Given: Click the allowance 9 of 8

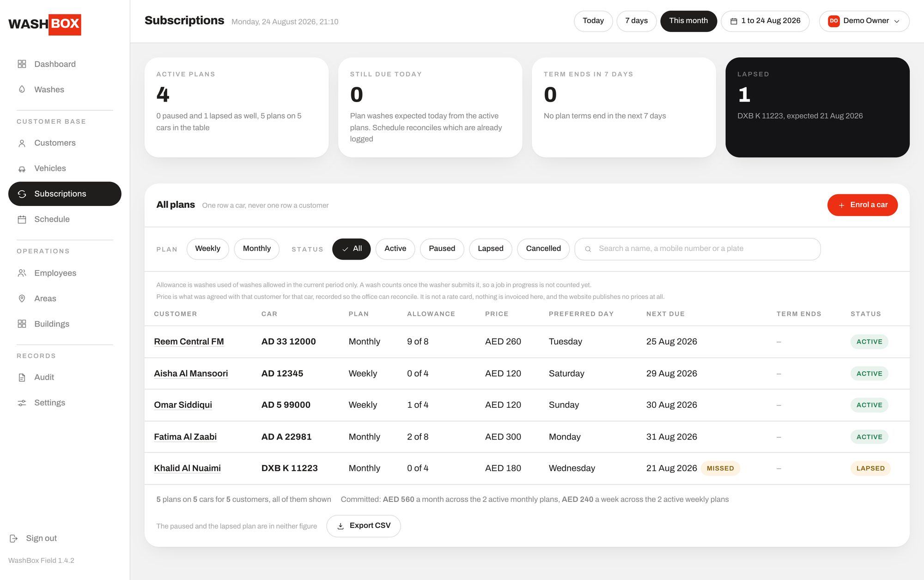Looking at the screenshot, I should point(418,342).
